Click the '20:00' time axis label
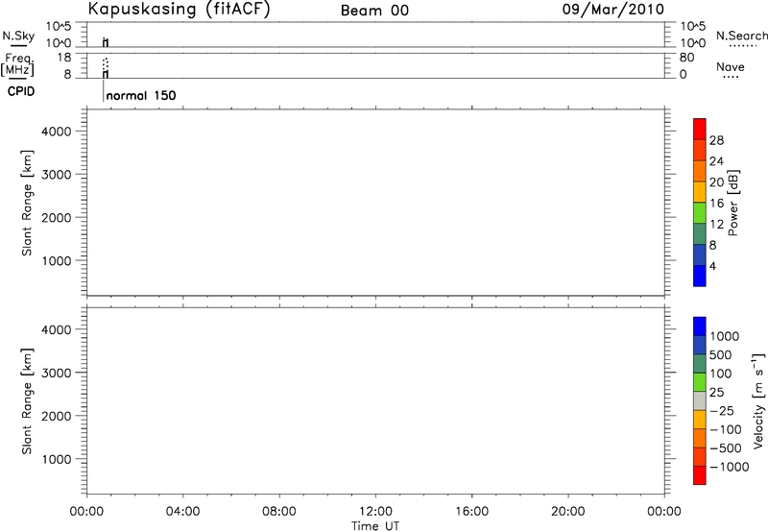The height and width of the screenshot is (532, 768). click(x=567, y=512)
